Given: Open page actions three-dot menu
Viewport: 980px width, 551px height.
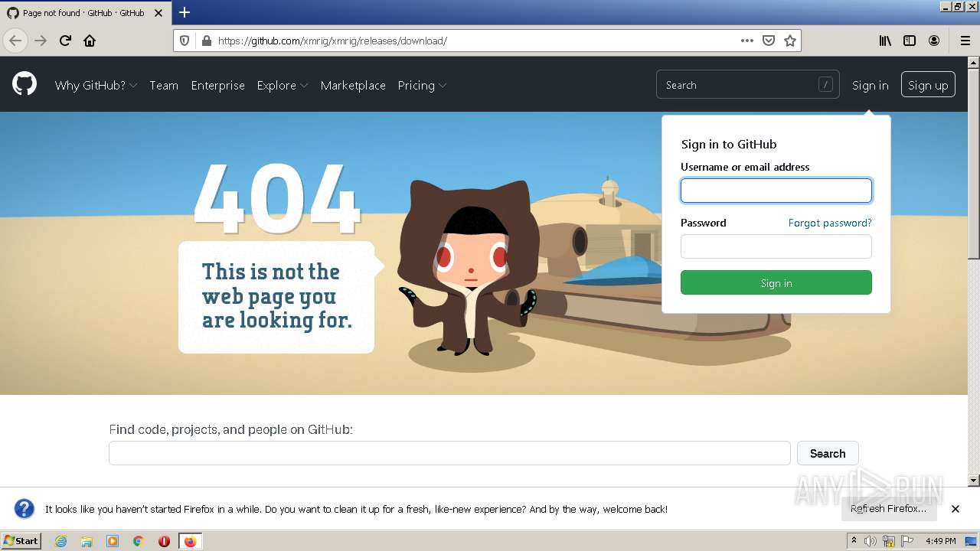Looking at the screenshot, I should [746, 41].
